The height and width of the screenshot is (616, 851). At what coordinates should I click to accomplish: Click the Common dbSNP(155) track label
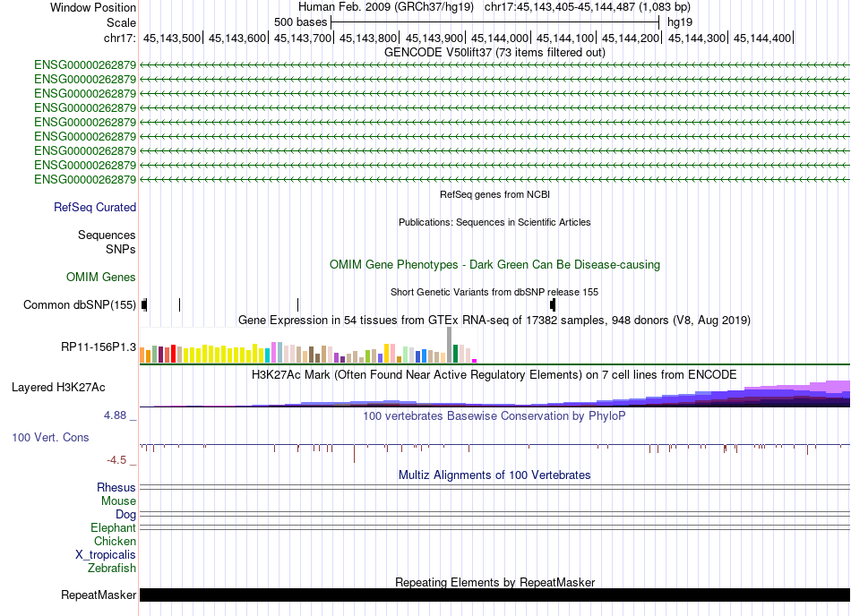tap(79, 304)
